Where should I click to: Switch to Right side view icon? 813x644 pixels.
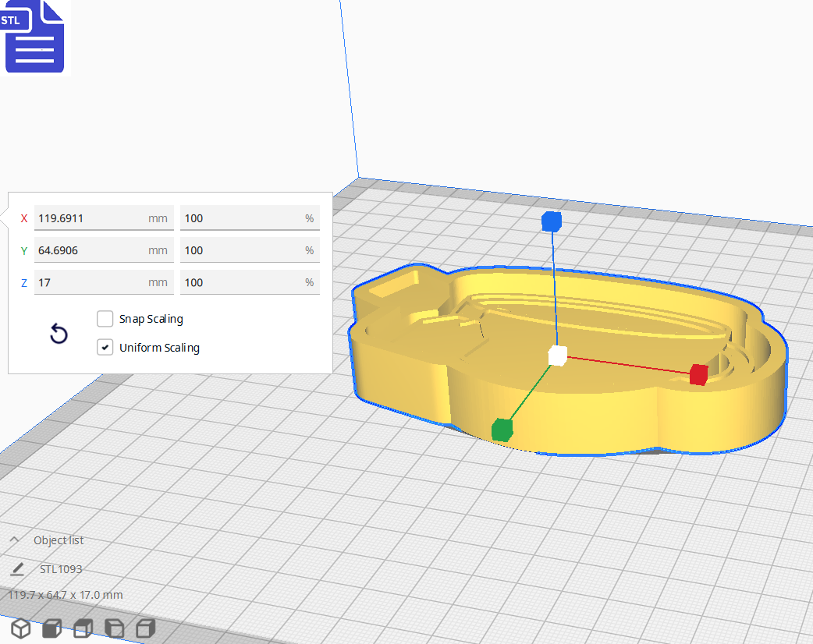point(145,628)
